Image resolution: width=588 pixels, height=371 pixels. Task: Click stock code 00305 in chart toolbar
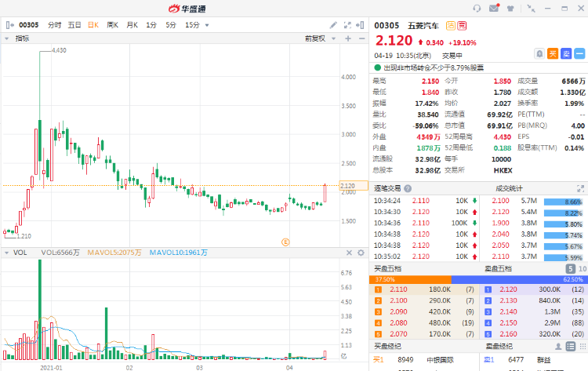tap(29, 25)
